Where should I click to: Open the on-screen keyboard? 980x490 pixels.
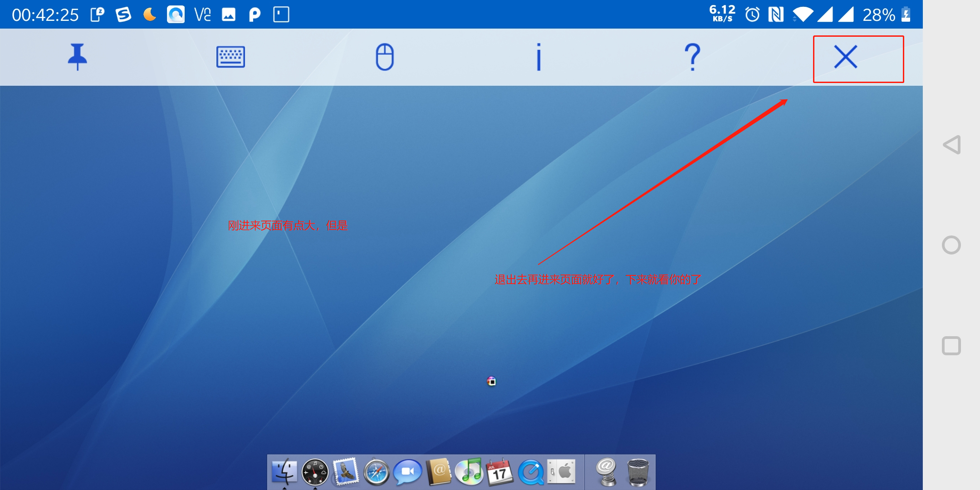tap(230, 57)
